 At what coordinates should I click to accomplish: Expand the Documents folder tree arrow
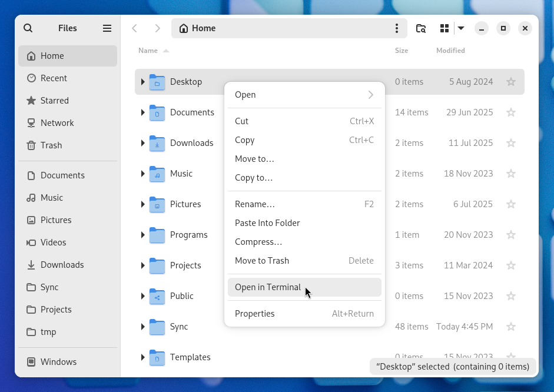[x=142, y=112]
